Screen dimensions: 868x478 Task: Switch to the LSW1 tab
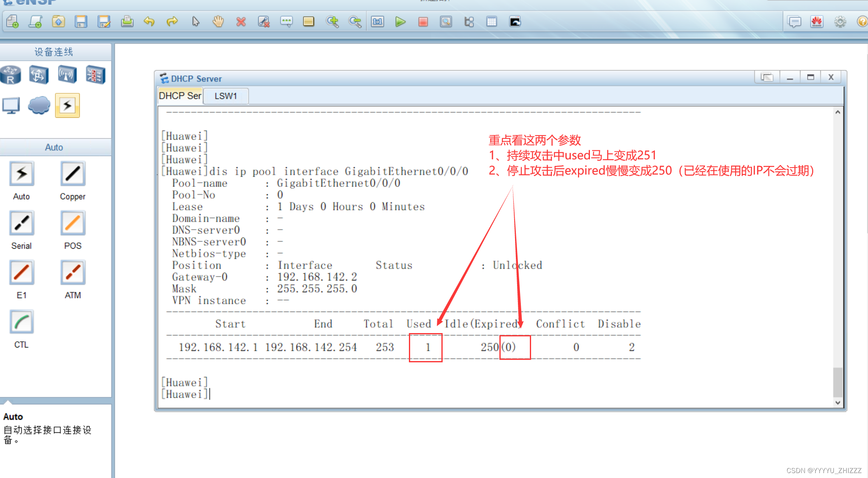tap(226, 96)
